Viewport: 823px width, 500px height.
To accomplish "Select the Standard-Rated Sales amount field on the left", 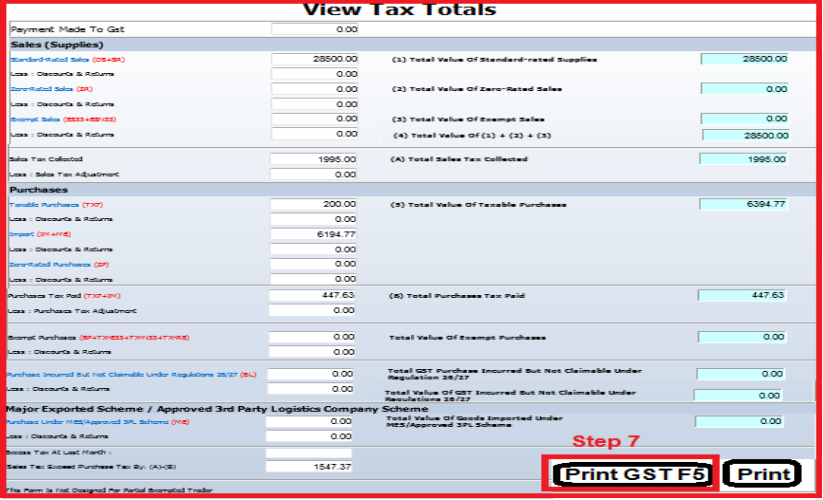I will tap(314, 60).
